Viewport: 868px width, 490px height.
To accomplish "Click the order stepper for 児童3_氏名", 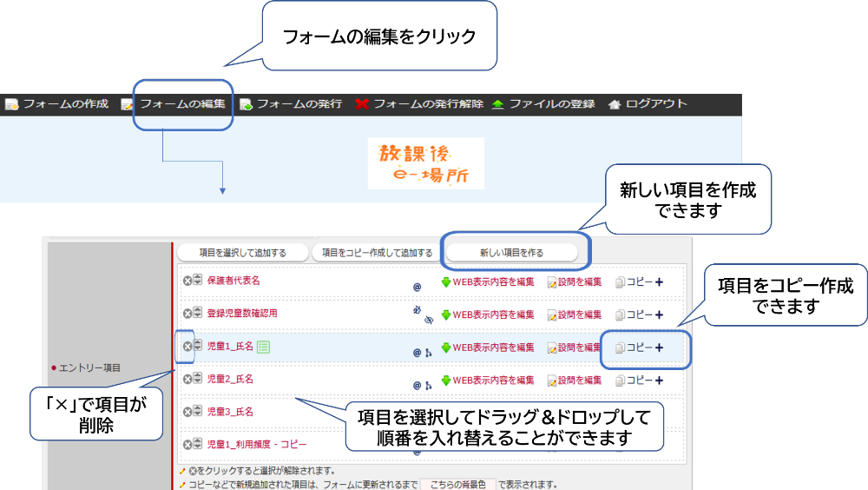I will click(x=198, y=411).
